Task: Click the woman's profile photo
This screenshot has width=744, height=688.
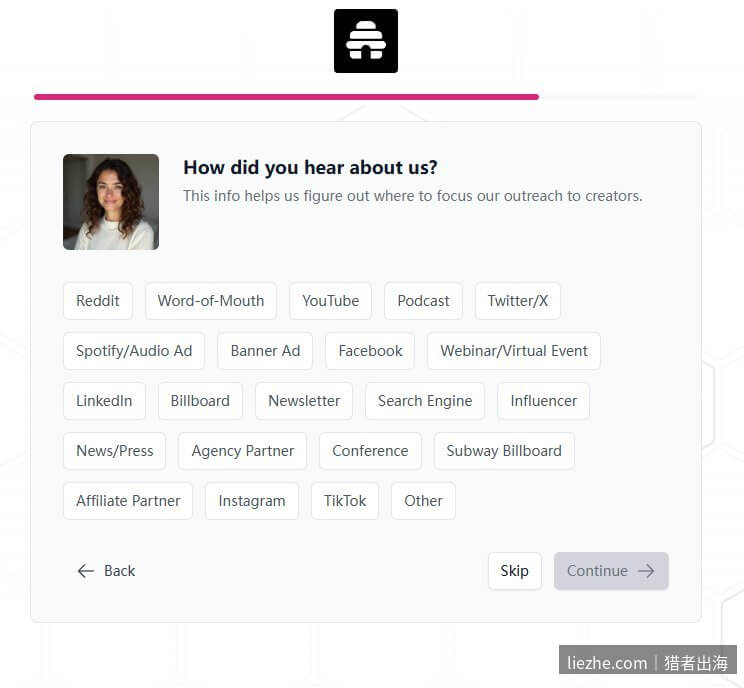Action: click(x=111, y=202)
